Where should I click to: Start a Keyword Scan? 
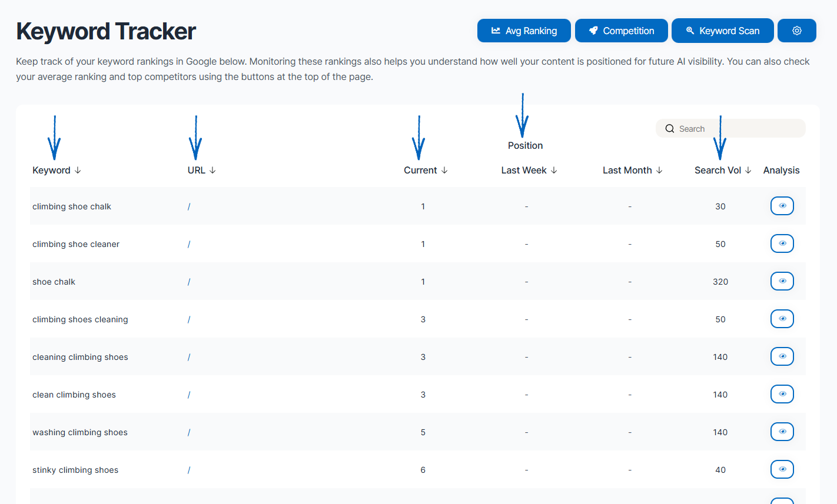(x=723, y=31)
